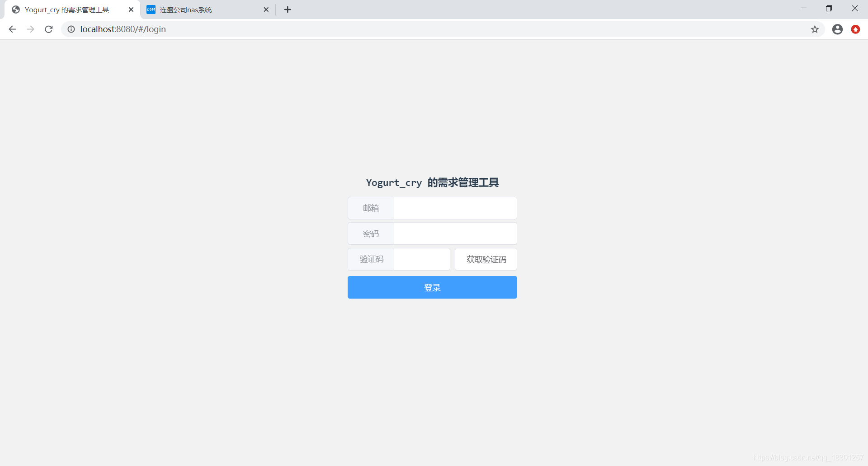The width and height of the screenshot is (868, 466).
Task: Click into the 邮箱 email input field
Action: (x=455, y=208)
